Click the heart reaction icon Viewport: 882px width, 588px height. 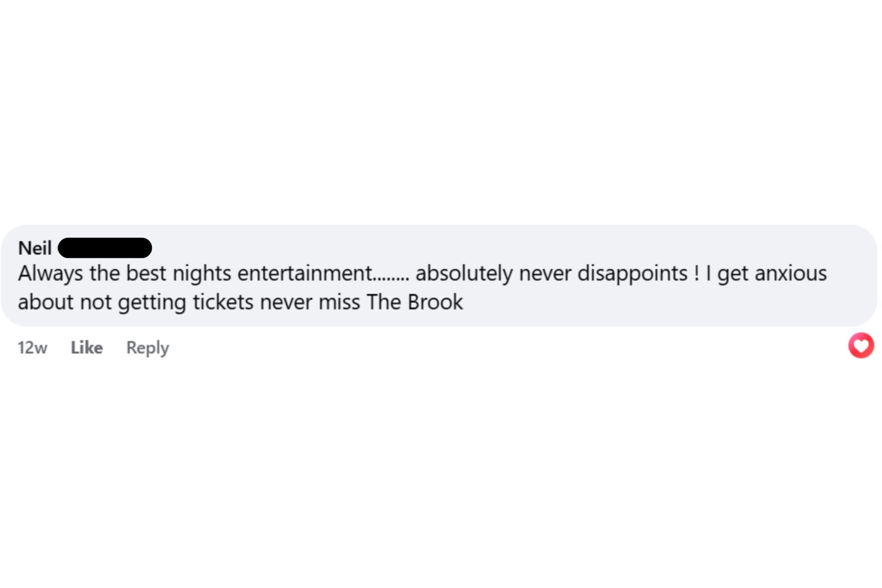coord(861,345)
